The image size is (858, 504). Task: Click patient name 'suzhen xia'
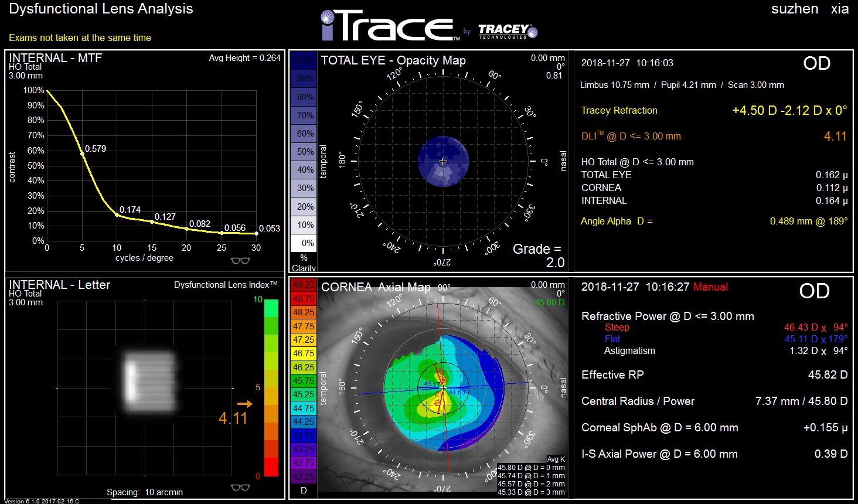pyautogui.click(x=810, y=9)
